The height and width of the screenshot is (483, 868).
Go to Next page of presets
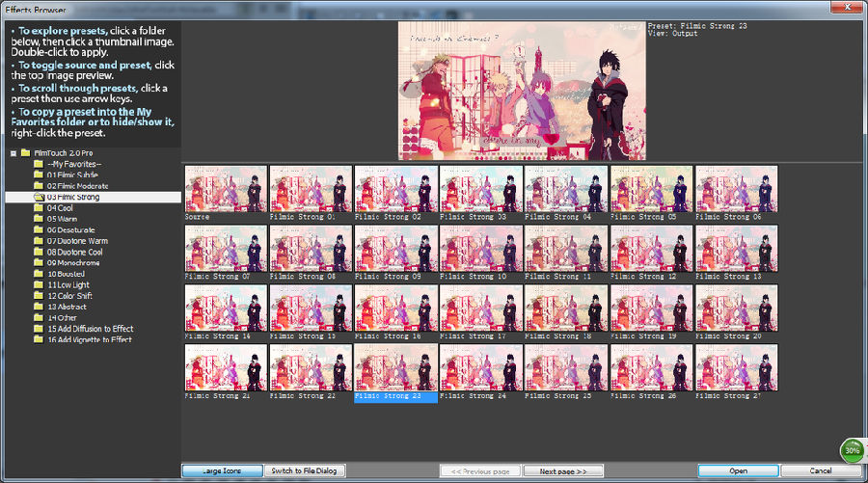pos(563,471)
